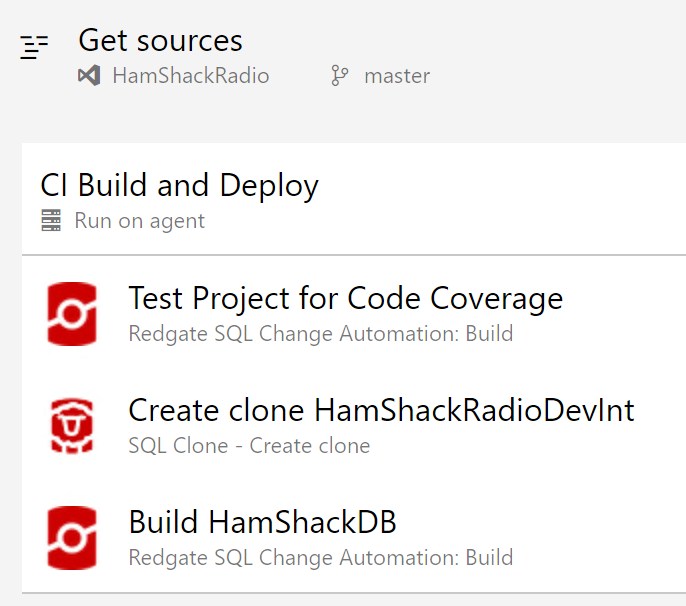The width and height of the screenshot is (686, 606).
Task: Click the Redgate subtitle under Build HamShackDB
Action: coord(321,558)
